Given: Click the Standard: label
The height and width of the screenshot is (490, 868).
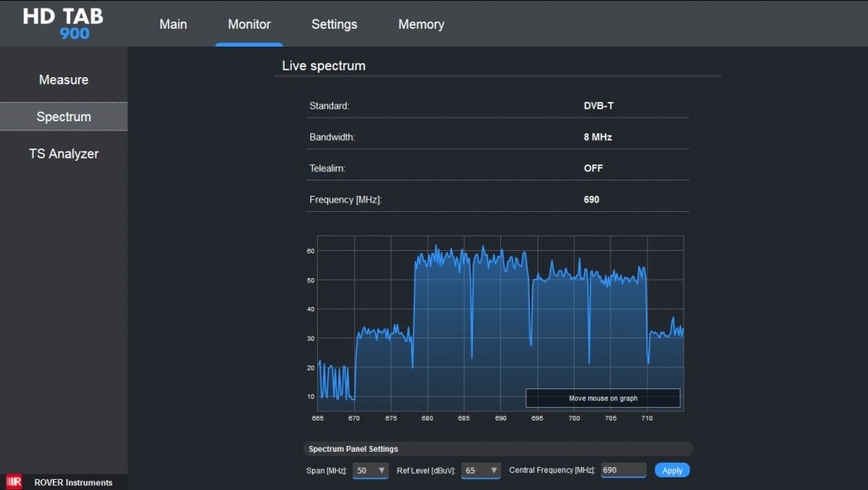Looking at the screenshot, I should 330,106.
